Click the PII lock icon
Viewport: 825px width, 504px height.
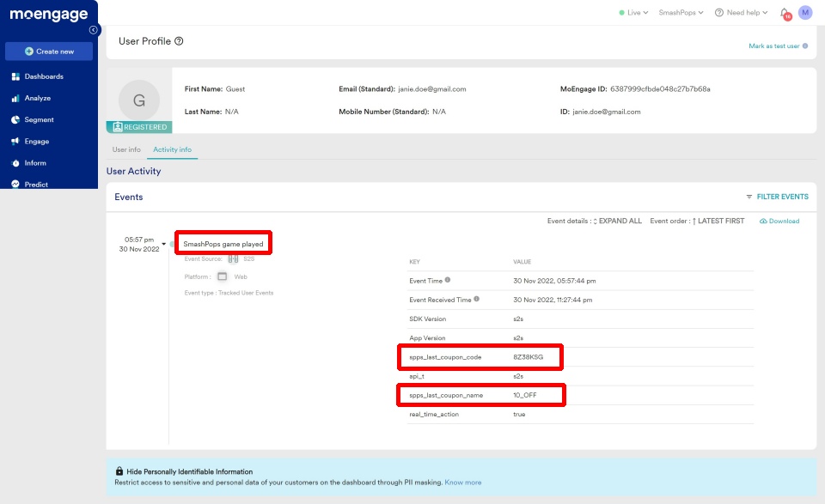(x=119, y=471)
